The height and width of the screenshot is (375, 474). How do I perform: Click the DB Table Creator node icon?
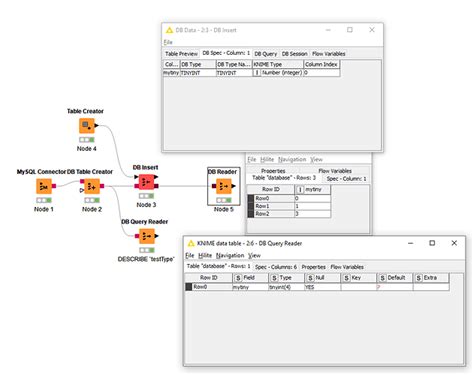coord(92,186)
